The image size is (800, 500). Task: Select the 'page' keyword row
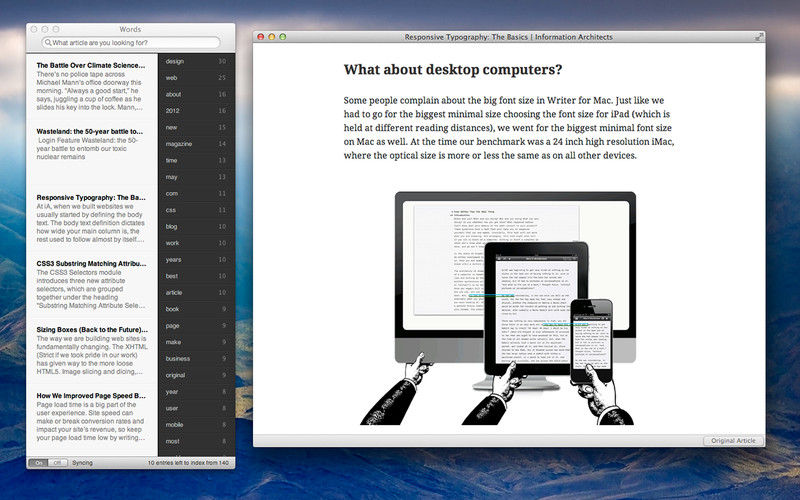196,326
